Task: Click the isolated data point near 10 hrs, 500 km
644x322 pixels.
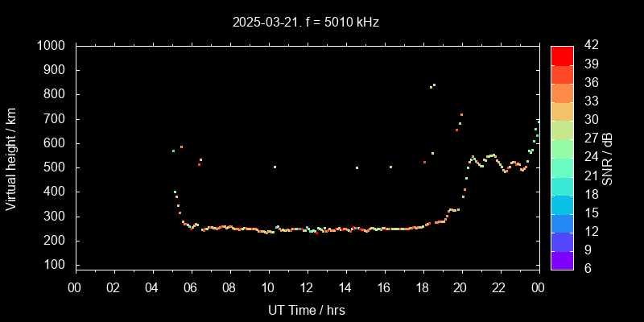Action: [x=275, y=167]
